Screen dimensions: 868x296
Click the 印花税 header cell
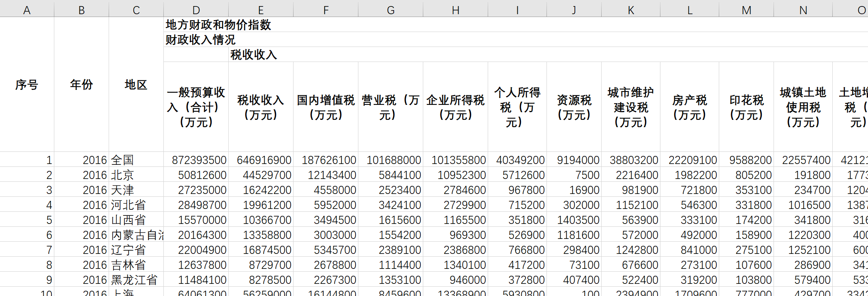[x=746, y=107]
